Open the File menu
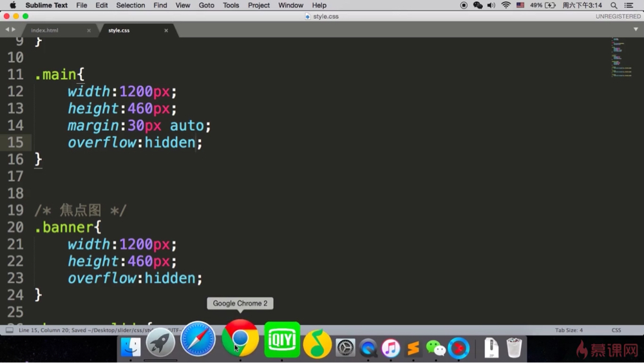Screen dimensions: 644x363 [x=82, y=5]
